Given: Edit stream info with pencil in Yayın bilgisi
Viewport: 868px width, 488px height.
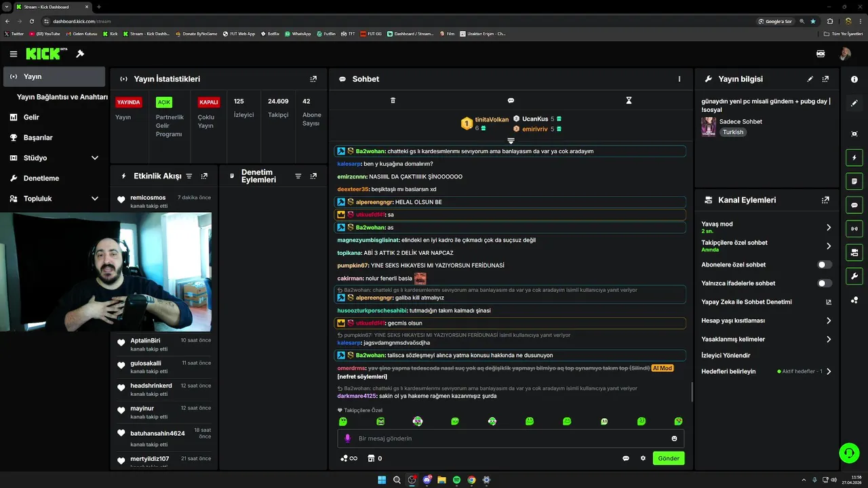Looking at the screenshot, I should pyautogui.click(x=810, y=79).
